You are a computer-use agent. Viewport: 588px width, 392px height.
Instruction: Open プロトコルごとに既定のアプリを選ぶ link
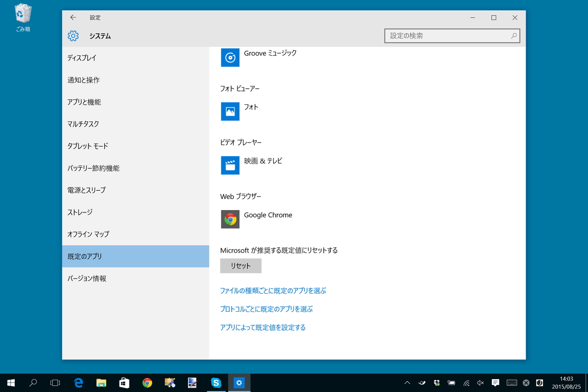[266, 309]
